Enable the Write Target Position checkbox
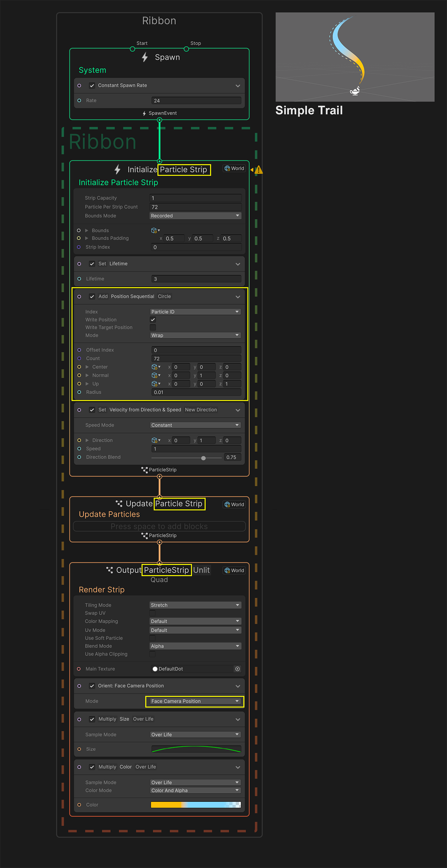447x868 pixels. (x=153, y=327)
